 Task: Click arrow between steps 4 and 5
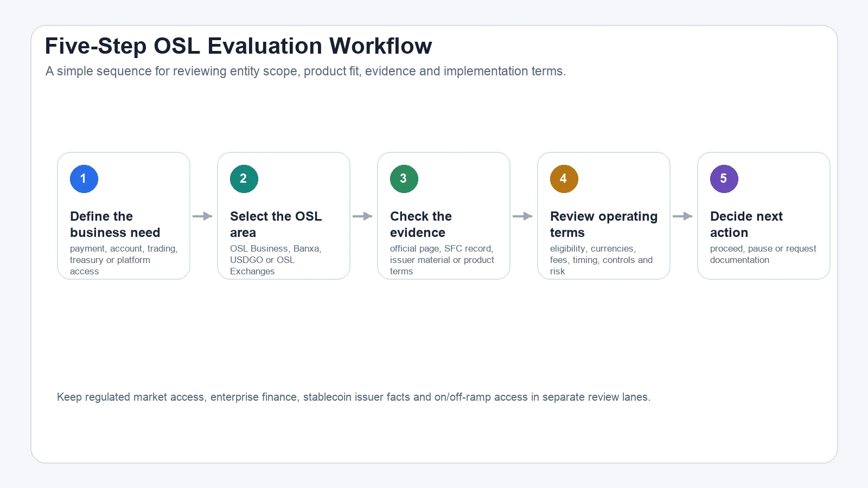(x=682, y=216)
